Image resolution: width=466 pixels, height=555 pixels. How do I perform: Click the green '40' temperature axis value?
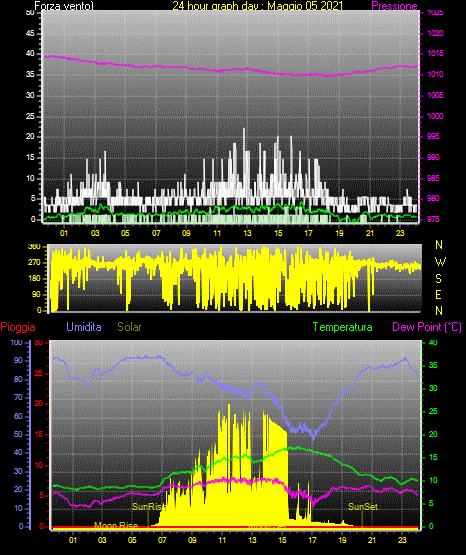[x=433, y=342]
